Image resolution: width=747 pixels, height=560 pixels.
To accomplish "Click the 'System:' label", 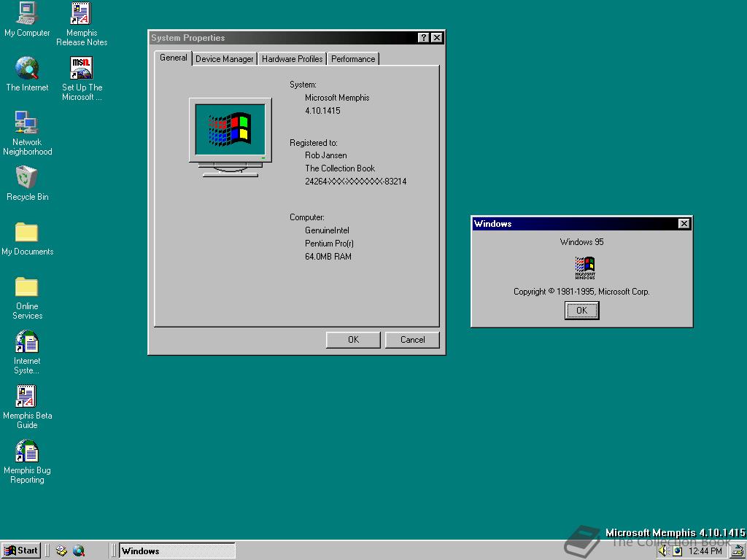I will (x=303, y=85).
